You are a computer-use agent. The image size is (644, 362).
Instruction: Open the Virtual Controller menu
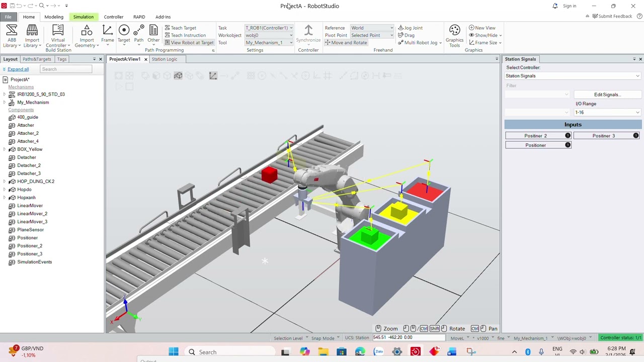pos(58,36)
